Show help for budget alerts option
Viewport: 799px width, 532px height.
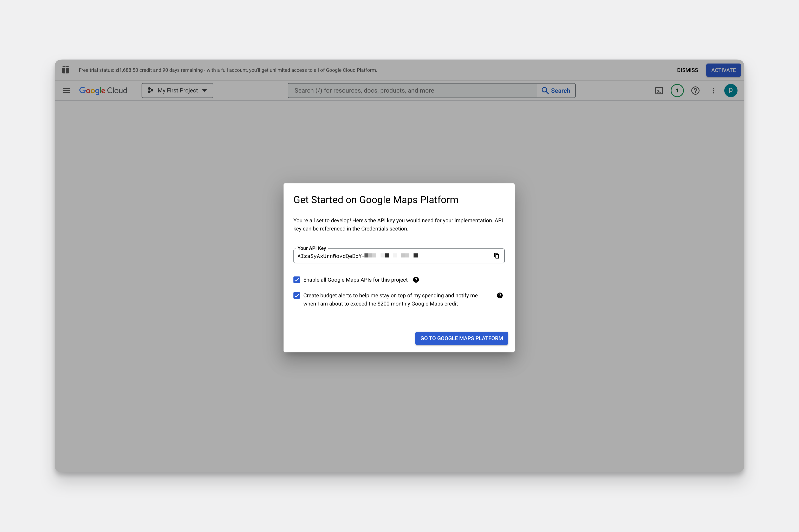500,296
